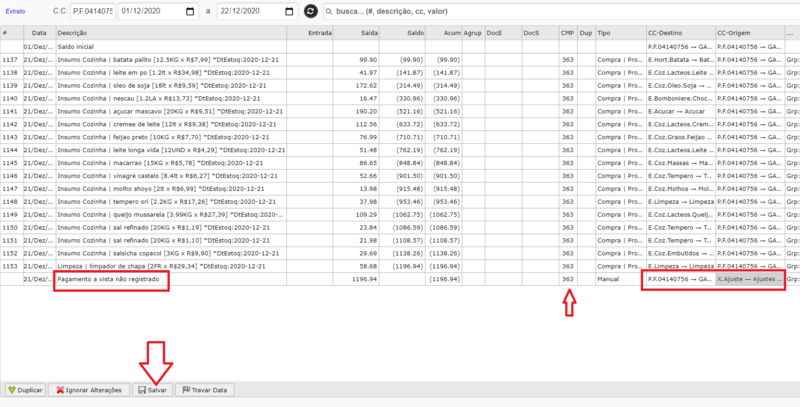This screenshot has height=407, width=800.
Task: Select row 1140 nescau description
Action: click(171, 98)
